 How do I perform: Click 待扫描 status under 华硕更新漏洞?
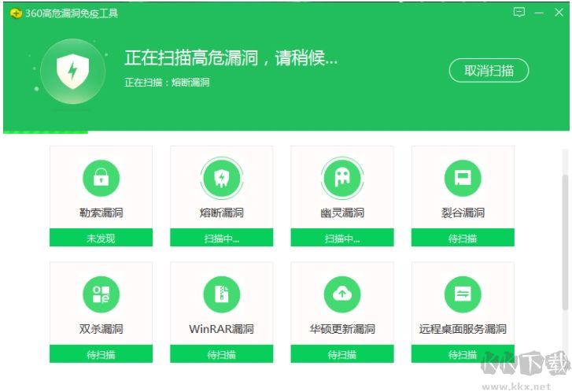(342, 353)
